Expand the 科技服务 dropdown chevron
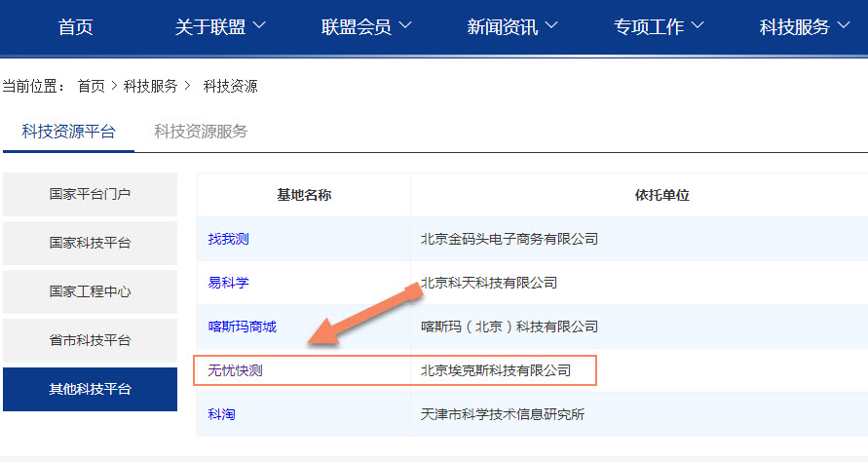Viewport: 868px width, 462px height. [x=844, y=25]
